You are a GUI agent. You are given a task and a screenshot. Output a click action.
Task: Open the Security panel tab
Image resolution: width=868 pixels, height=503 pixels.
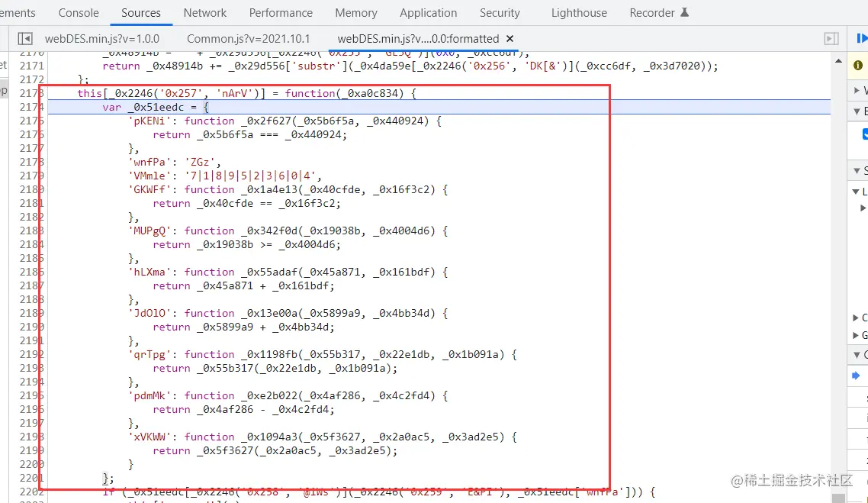click(x=500, y=13)
